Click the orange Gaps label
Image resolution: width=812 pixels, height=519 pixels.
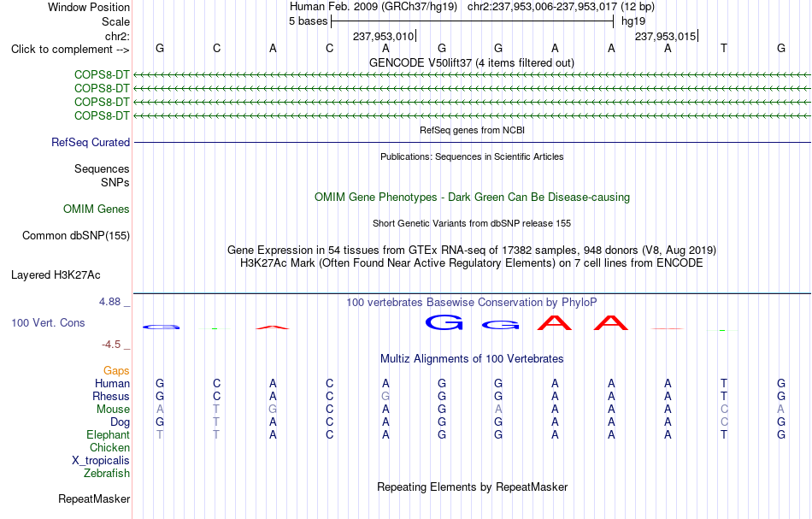click(x=116, y=371)
